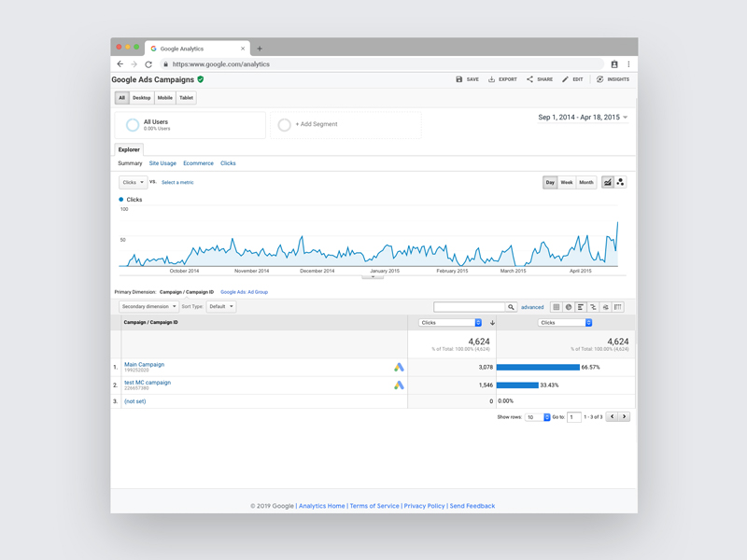This screenshot has height=560, width=747.
Task: Export the report using EXPORT icon
Action: click(502, 79)
